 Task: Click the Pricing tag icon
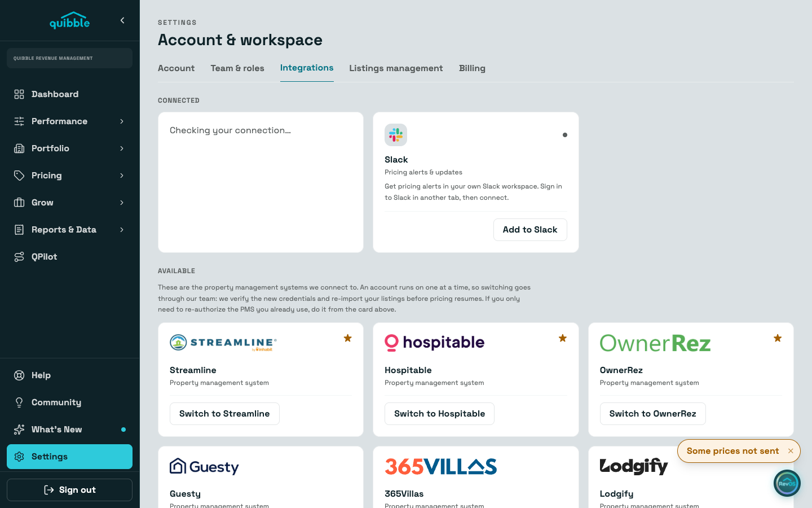tap(19, 176)
